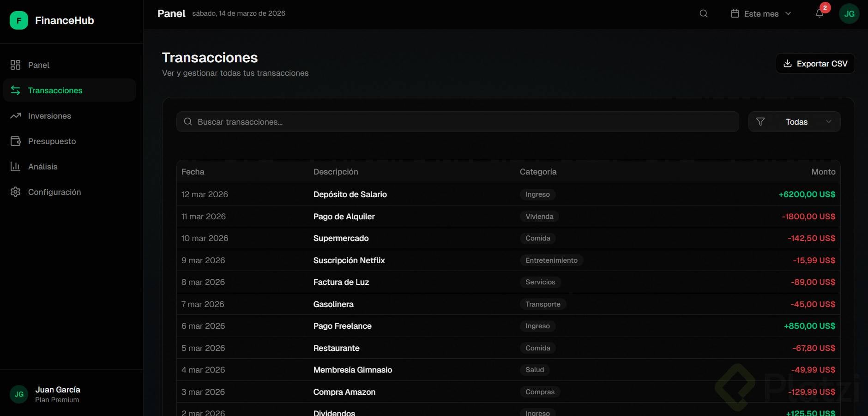Click the -15,99 US$ amount

point(814,260)
